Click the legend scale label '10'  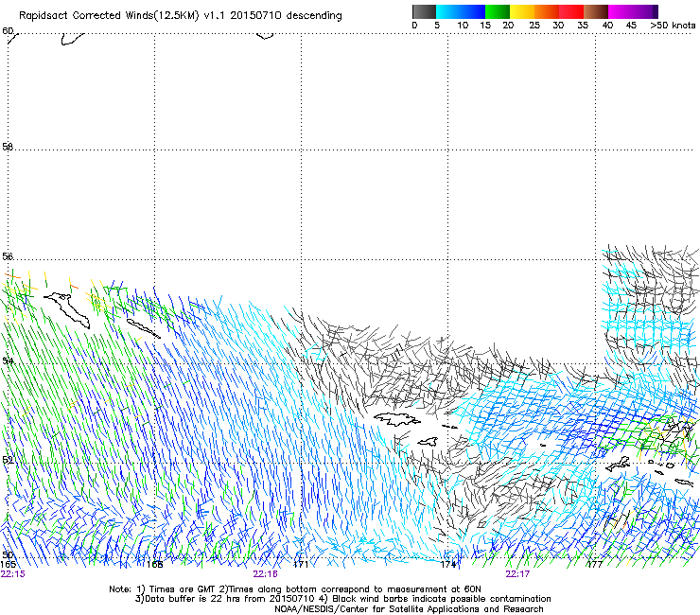click(463, 26)
